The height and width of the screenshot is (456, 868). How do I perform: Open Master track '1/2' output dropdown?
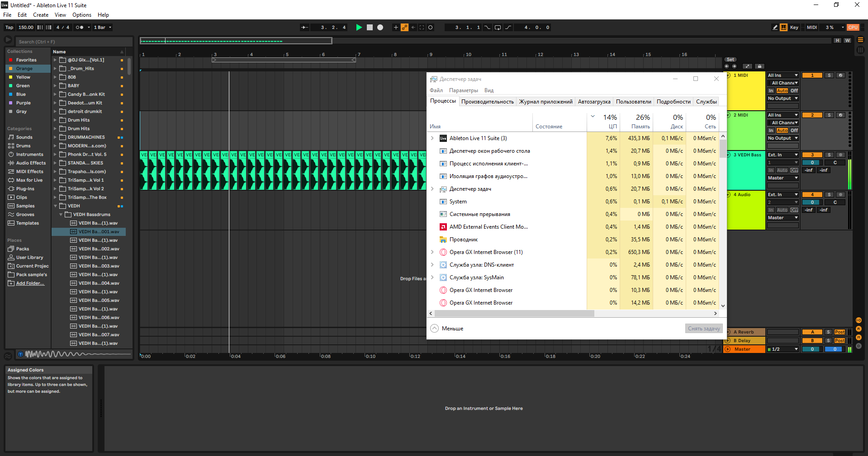point(783,349)
